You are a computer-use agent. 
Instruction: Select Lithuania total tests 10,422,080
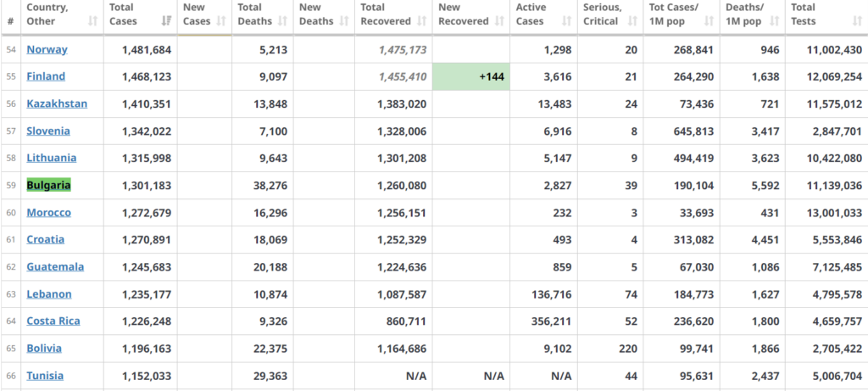click(834, 159)
